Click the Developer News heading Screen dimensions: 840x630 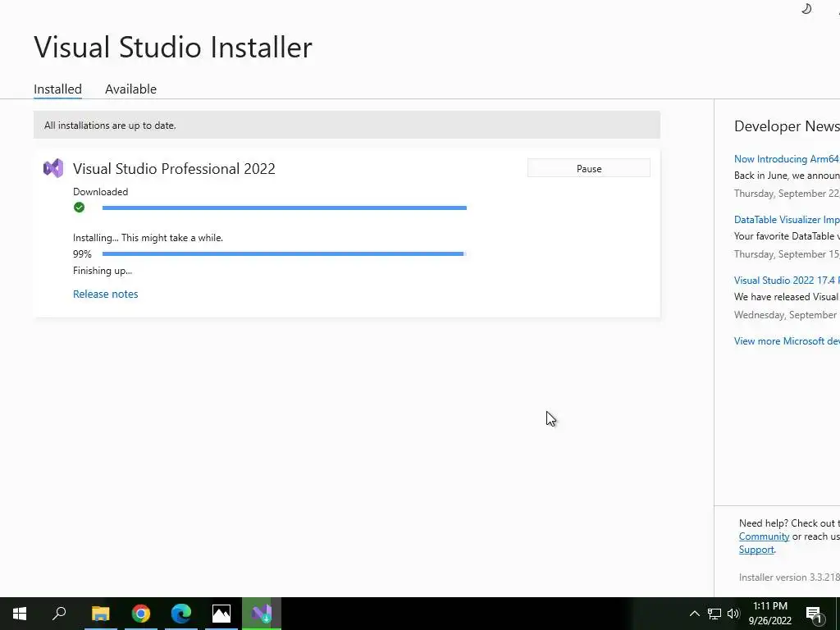coord(787,126)
